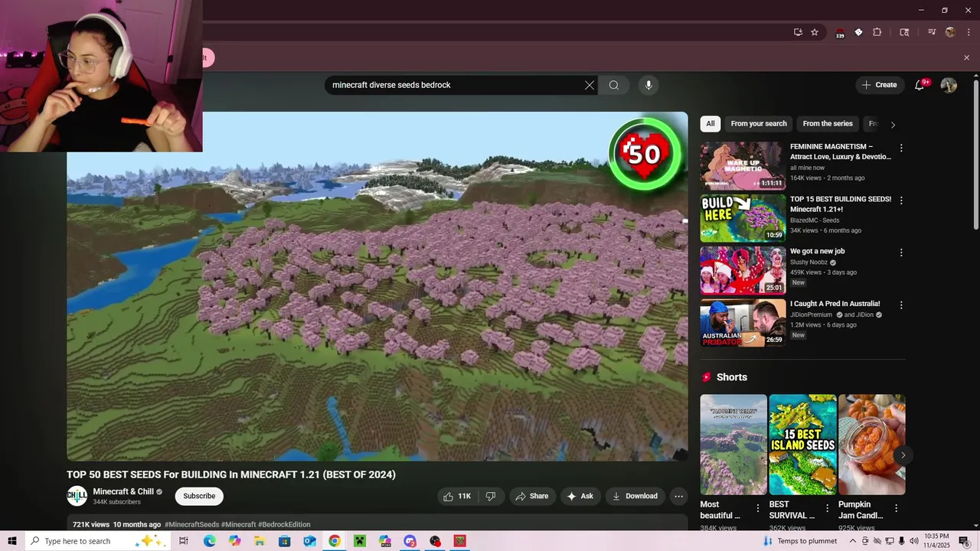980x551 pixels.
Task: Open the extension with 339 badge
Action: [840, 33]
